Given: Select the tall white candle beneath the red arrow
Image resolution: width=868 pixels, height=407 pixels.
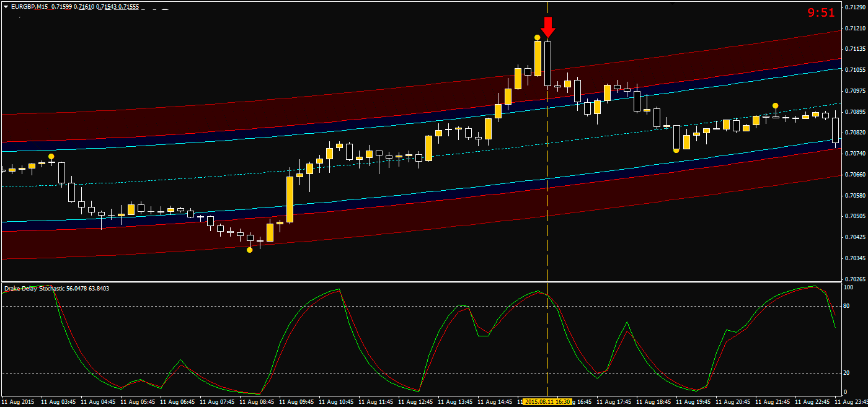Looking at the screenshot, I should tap(547, 63).
